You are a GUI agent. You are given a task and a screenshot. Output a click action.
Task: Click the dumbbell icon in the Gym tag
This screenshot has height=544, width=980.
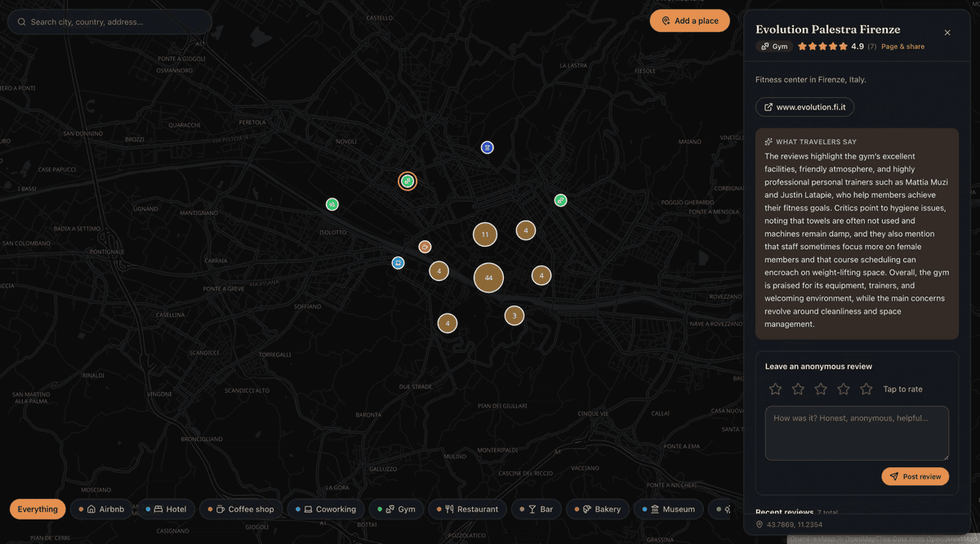tap(765, 47)
